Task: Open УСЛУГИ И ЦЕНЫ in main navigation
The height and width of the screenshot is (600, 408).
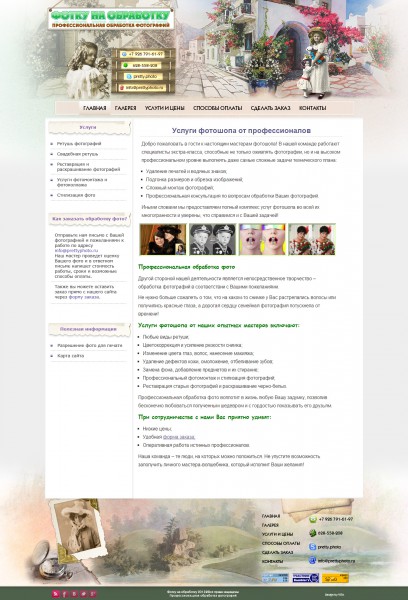Action: tap(165, 108)
